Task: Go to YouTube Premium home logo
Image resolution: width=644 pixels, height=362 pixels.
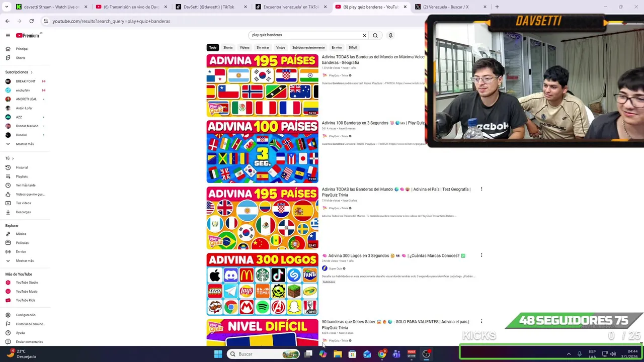Action: coord(27,35)
